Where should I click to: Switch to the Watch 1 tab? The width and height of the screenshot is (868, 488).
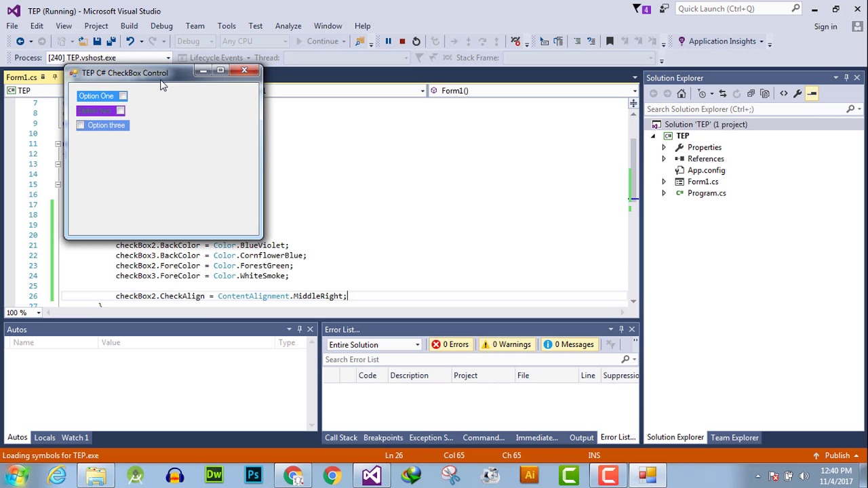[x=75, y=438]
